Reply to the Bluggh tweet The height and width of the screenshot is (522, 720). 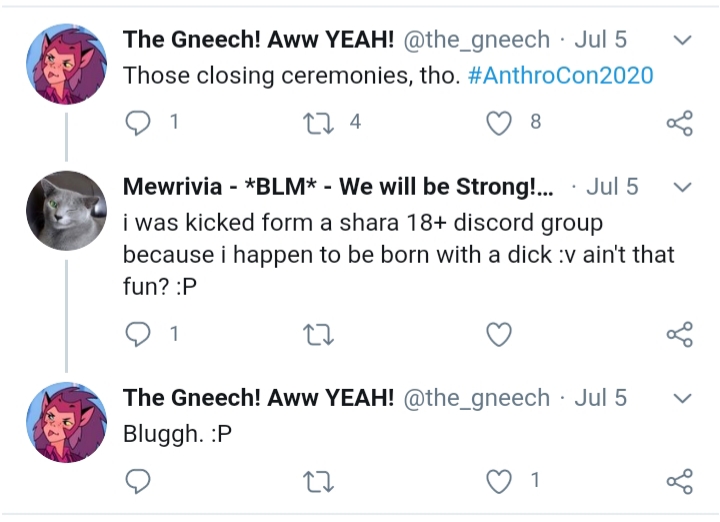(138, 481)
